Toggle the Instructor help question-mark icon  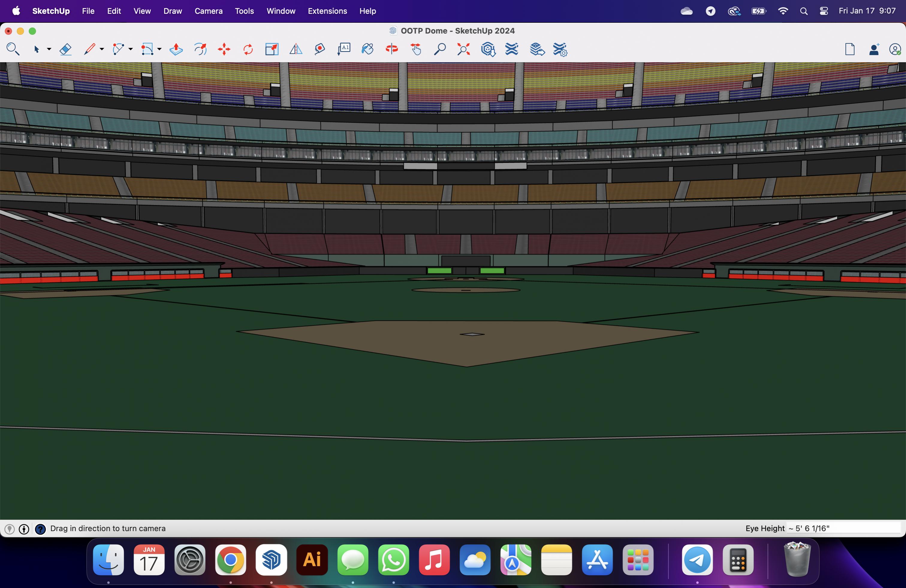[40, 529]
